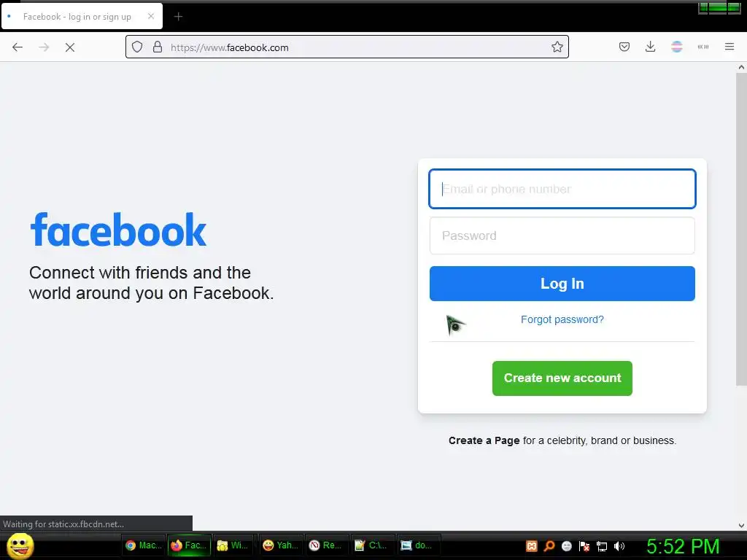Click the blue Log In button
The height and width of the screenshot is (560, 747).
click(562, 284)
